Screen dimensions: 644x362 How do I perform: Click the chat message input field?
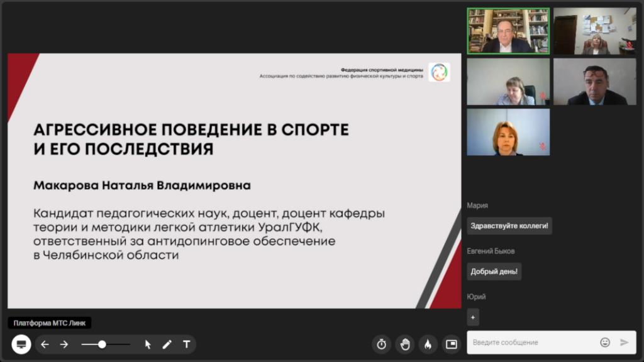531,343
